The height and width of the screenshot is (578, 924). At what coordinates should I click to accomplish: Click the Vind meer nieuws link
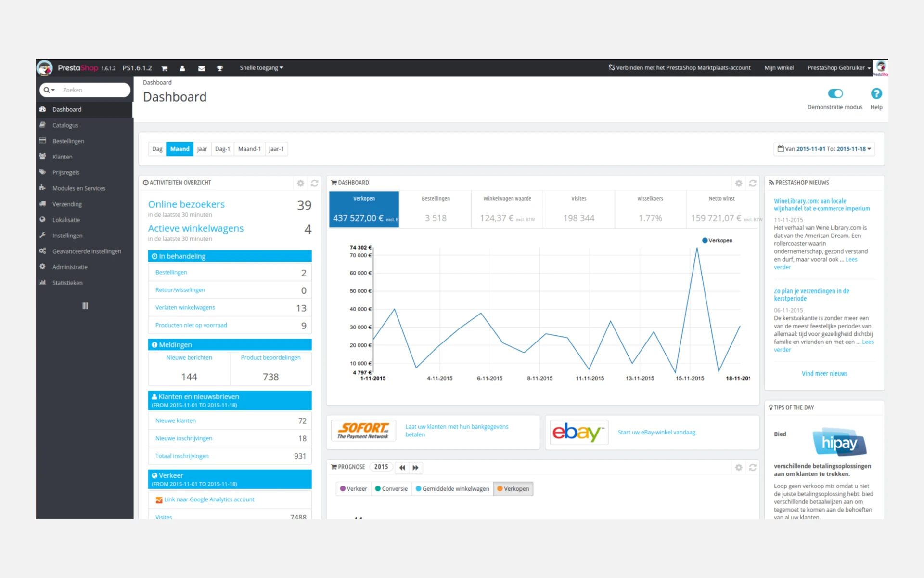[824, 374]
